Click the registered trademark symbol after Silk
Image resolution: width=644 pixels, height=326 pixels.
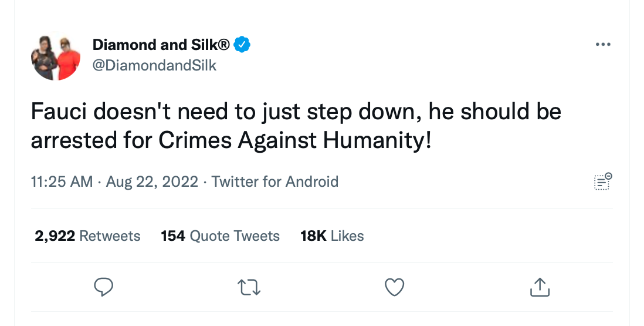point(224,44)
